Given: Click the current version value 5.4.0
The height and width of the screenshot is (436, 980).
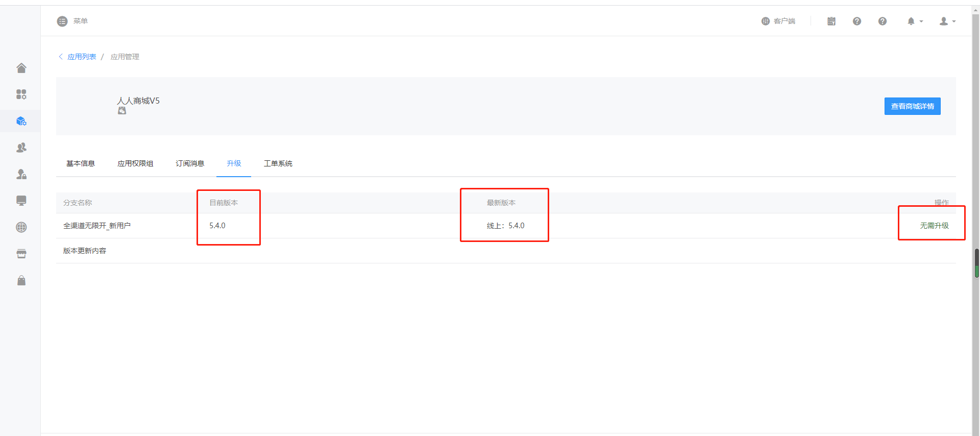Looking at the screenshot, I should pos(217,226).
